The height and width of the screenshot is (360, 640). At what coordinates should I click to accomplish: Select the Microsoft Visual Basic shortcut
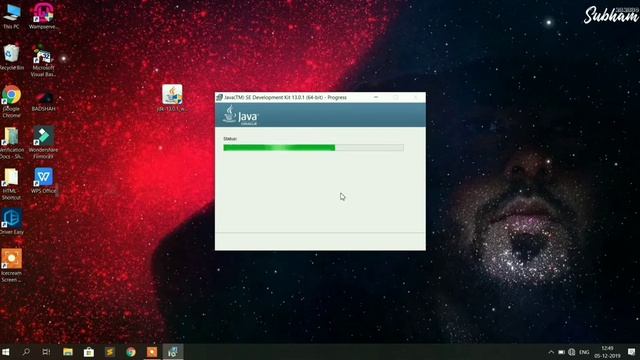(x=43, y=62)
